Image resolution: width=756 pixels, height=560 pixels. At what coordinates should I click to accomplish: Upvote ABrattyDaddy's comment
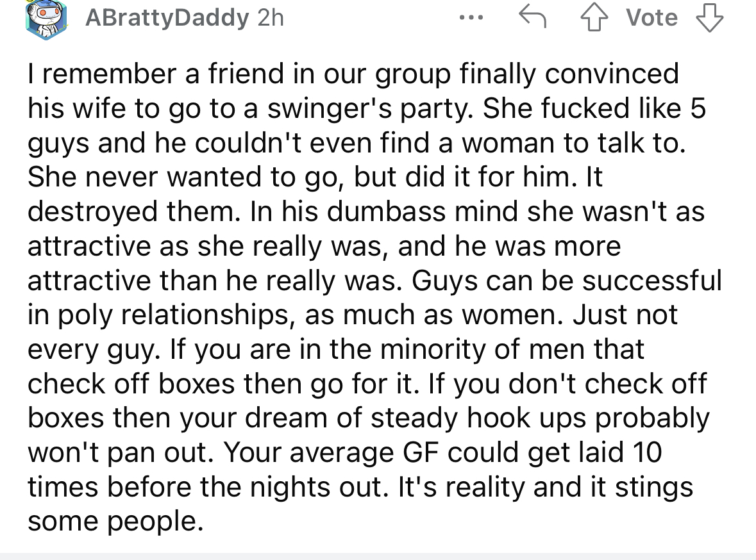coord(594,18)
